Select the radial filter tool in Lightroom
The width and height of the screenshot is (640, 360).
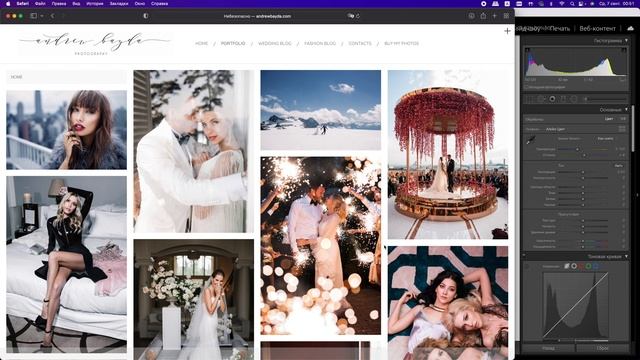(574, 99)
